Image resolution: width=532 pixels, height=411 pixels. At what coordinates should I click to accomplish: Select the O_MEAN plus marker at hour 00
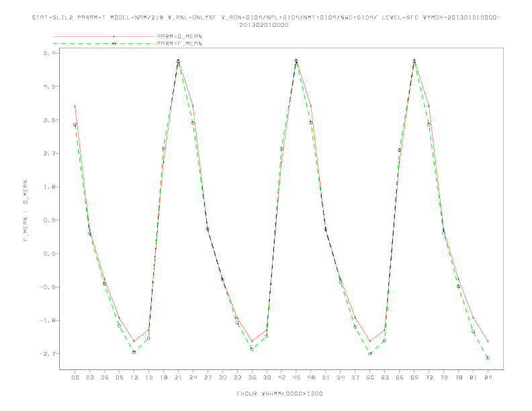75,106
